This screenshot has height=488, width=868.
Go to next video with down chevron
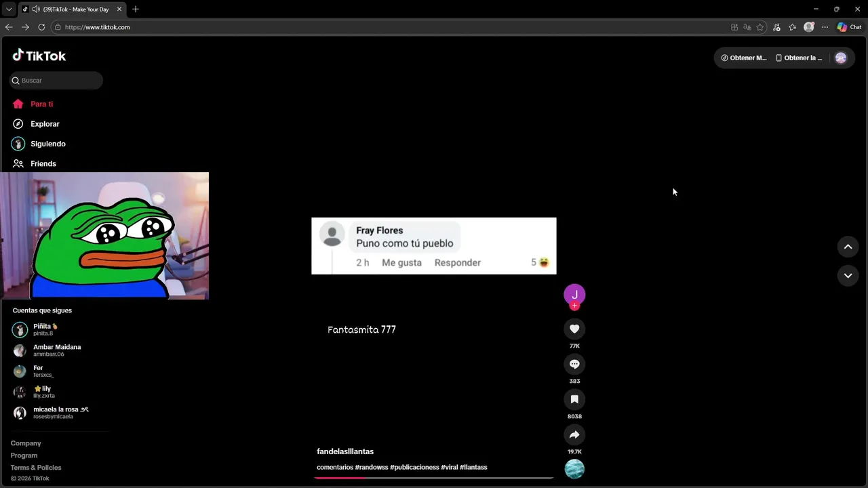coord(848,276)
